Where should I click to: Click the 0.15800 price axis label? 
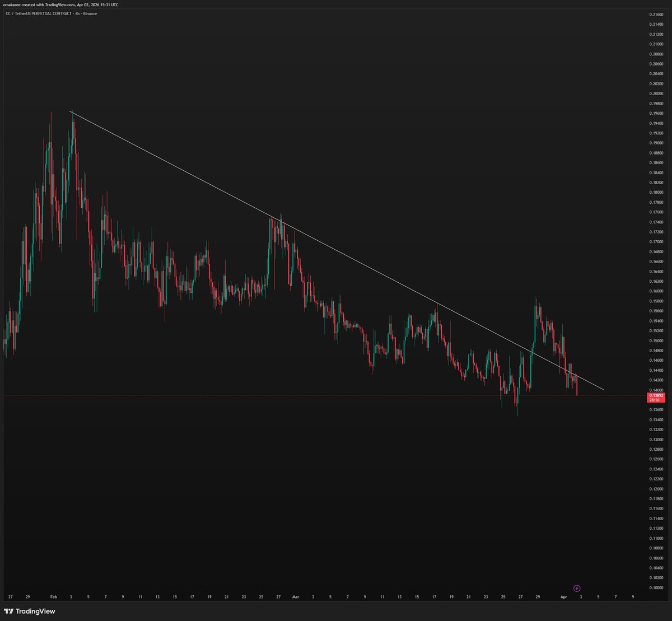tap(656, 301)
